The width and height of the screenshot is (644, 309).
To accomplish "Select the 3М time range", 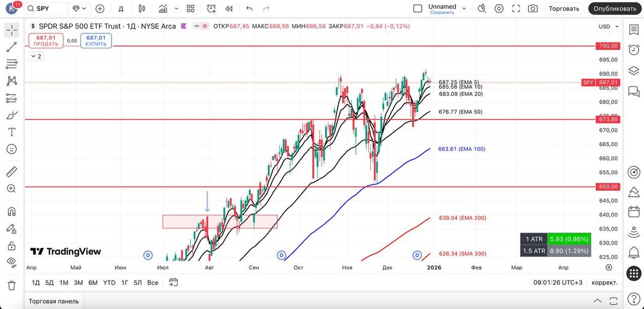I will [x=78, y=282].
